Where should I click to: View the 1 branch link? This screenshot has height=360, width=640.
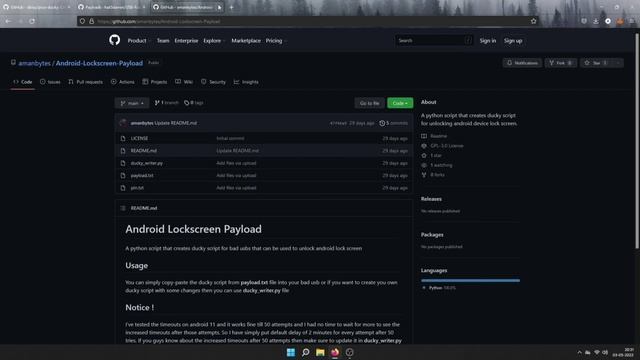pyautogui.click(x=167, y=103)
